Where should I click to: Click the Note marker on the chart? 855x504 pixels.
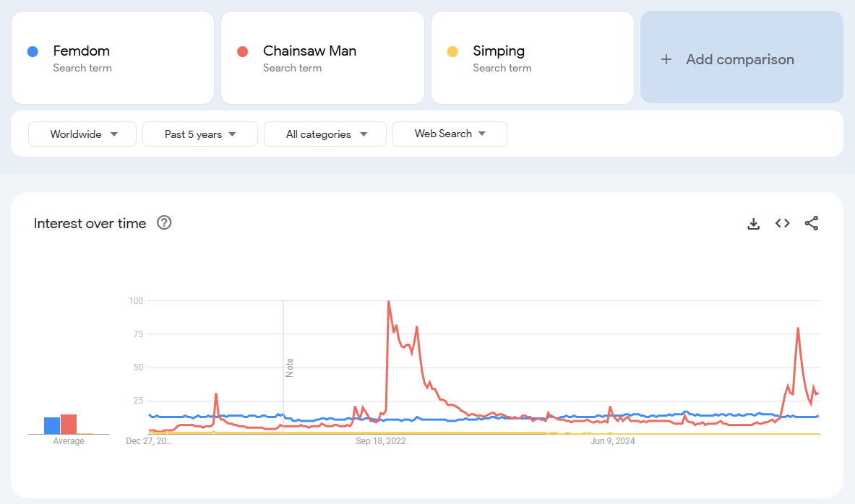coord(290,368)
